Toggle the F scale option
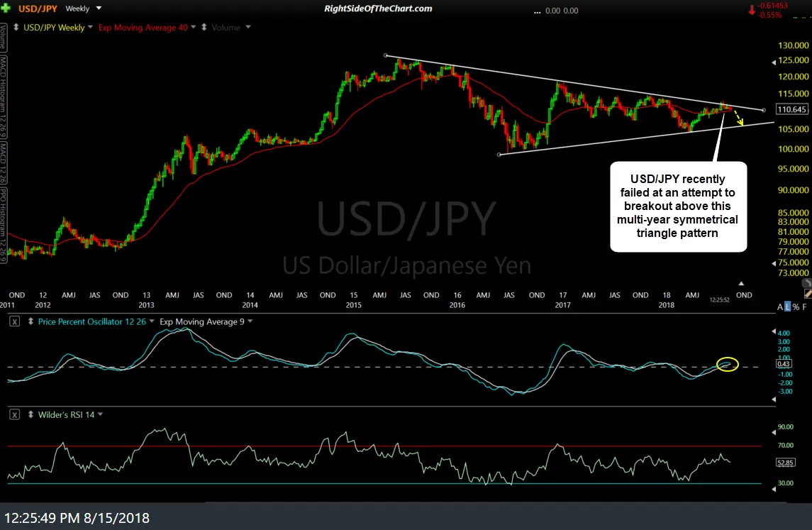Viewport: 812px width, 530px height. tap(804, 307)
